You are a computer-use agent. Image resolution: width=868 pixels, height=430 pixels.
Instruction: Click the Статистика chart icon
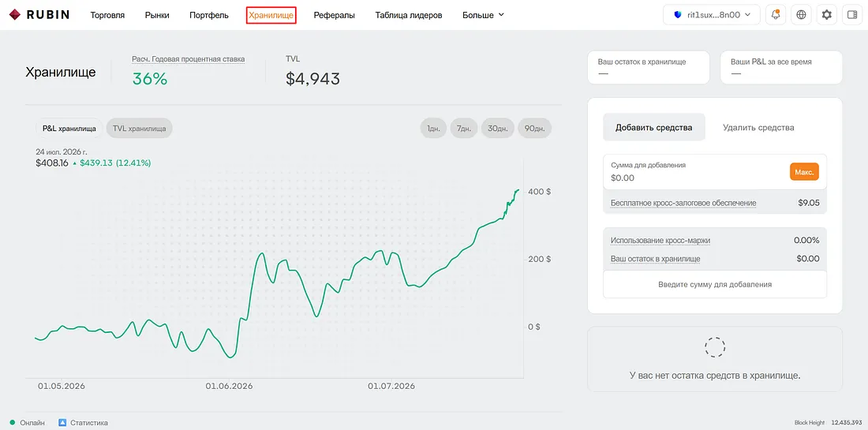tap(62, 423)
